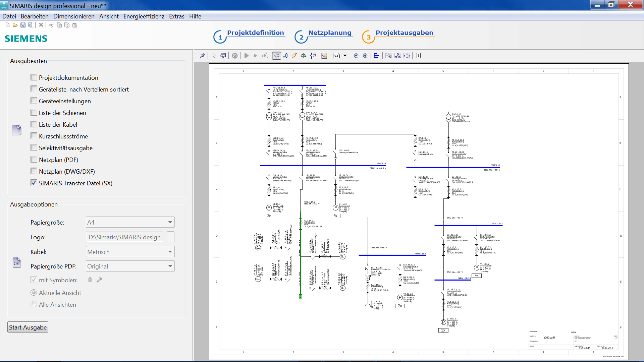This screenshot has height=362, width=644.
Task: Click the pin icon in diagram toolbar
Action: (202, 56)
